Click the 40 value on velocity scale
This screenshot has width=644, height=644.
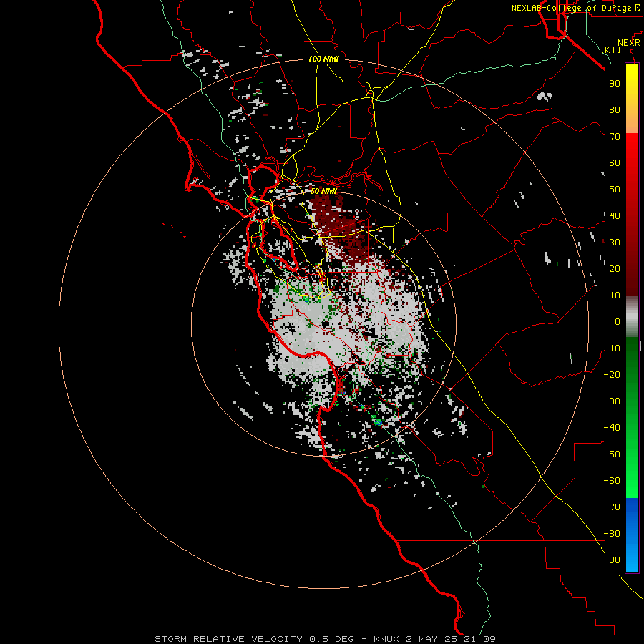(615, 215)
